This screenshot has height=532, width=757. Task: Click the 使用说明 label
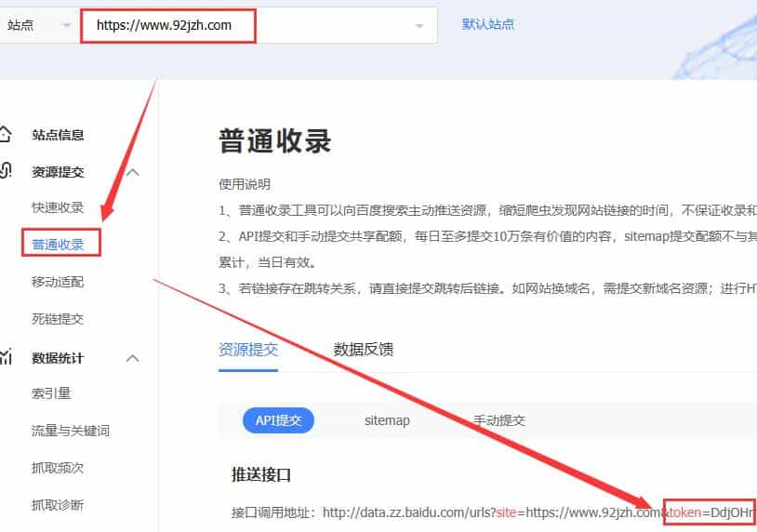coord(245,184)
